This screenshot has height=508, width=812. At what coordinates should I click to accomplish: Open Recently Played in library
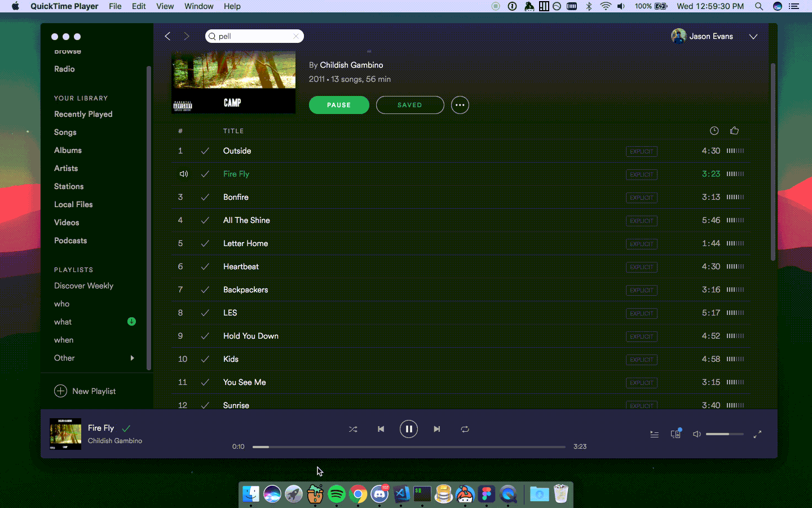(83, 114)
